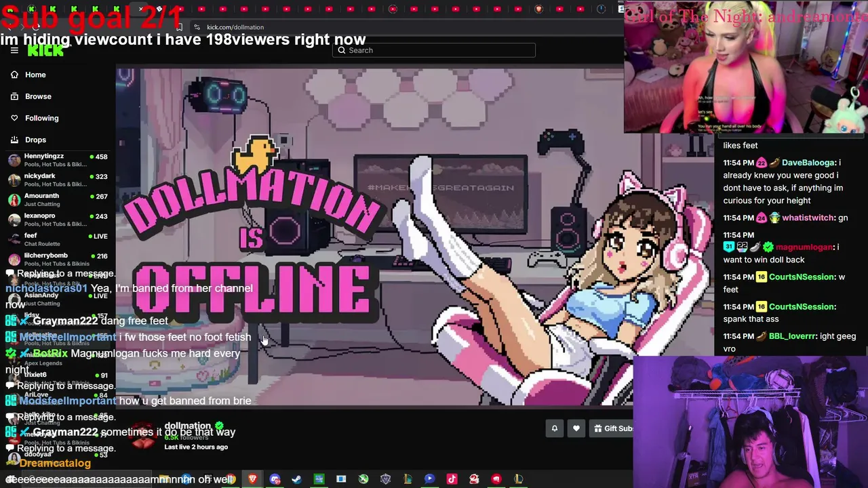The width and height of the screenshot is (868, 488).
Task: Click the heart follow button
Action: coord(576,428)
